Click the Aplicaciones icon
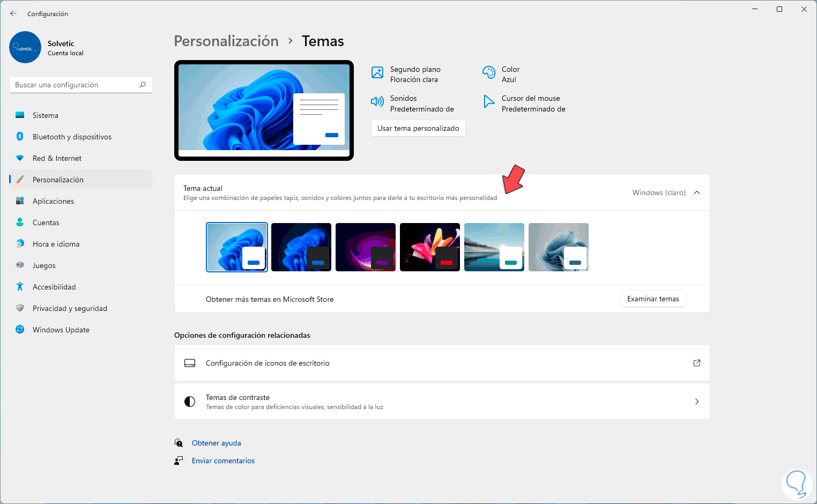This screenshot has width=817, height=504. point(20,201)
